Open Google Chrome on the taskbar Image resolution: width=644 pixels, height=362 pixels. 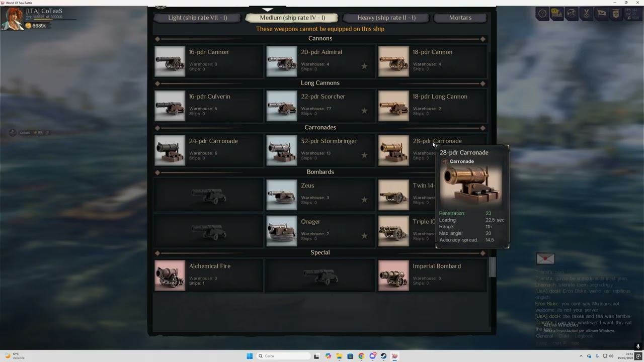click(361, 356)
